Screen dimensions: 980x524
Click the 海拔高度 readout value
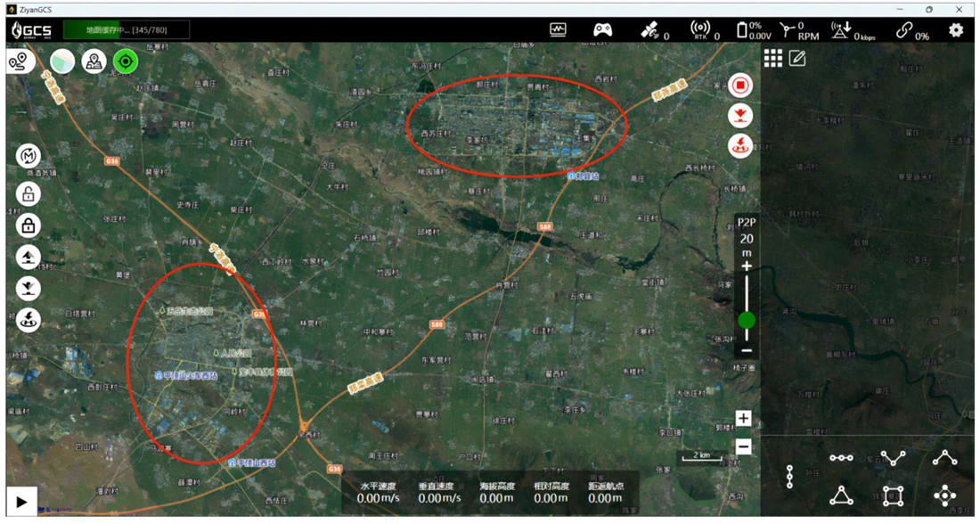[x=497, y=498]
